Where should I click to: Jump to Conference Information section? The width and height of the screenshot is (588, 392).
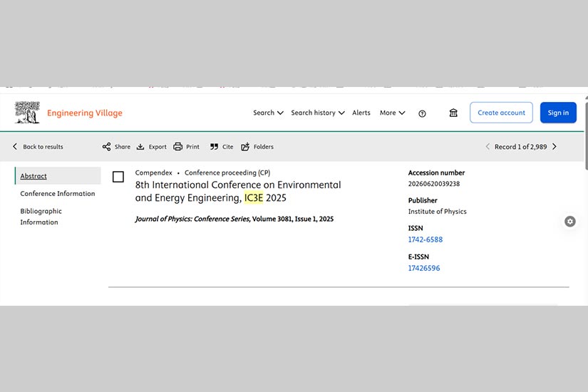click(x=57, y=194)
